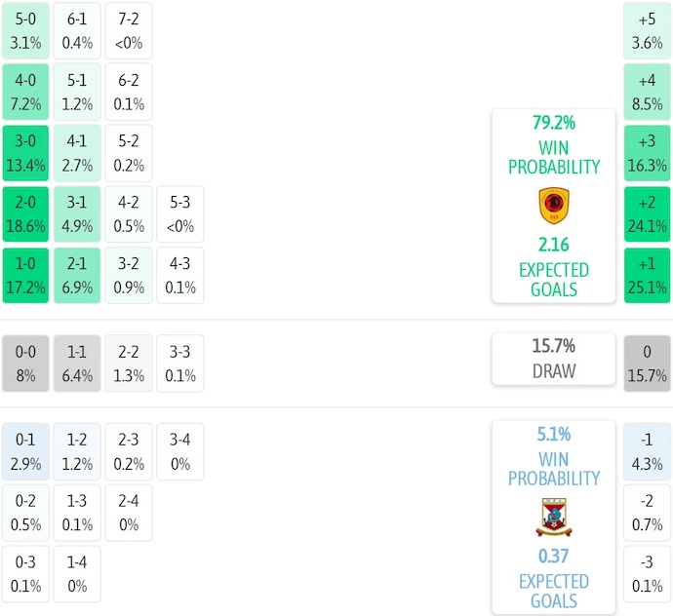Click the +3 goal difference tile
The width and height of the screenshot is (673, 616).
(x=648, y=153)
